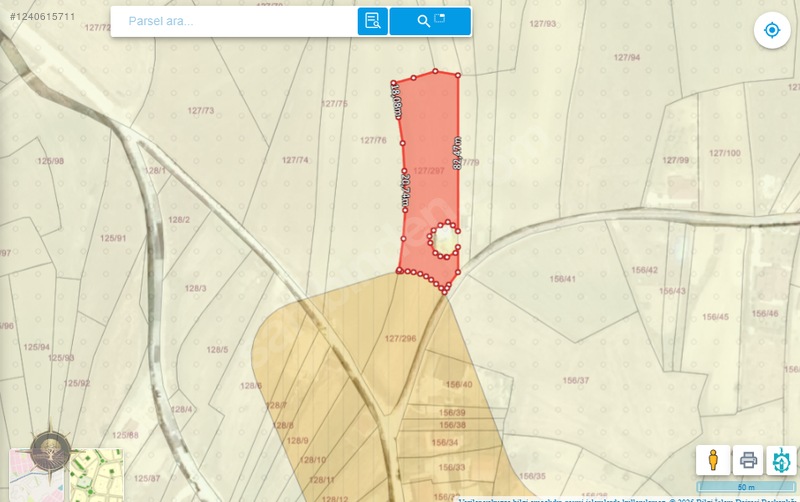Select parcel 127/73 near the top

[x=200, y=110]
